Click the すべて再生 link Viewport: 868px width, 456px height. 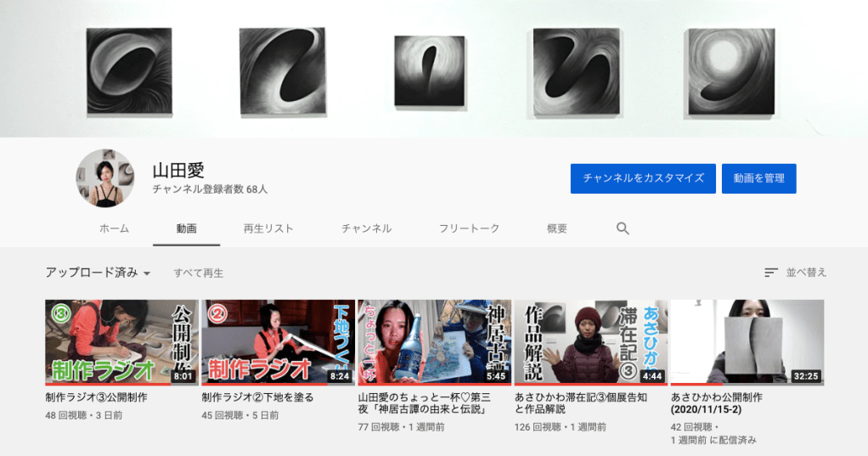click(x=199, y=273)
